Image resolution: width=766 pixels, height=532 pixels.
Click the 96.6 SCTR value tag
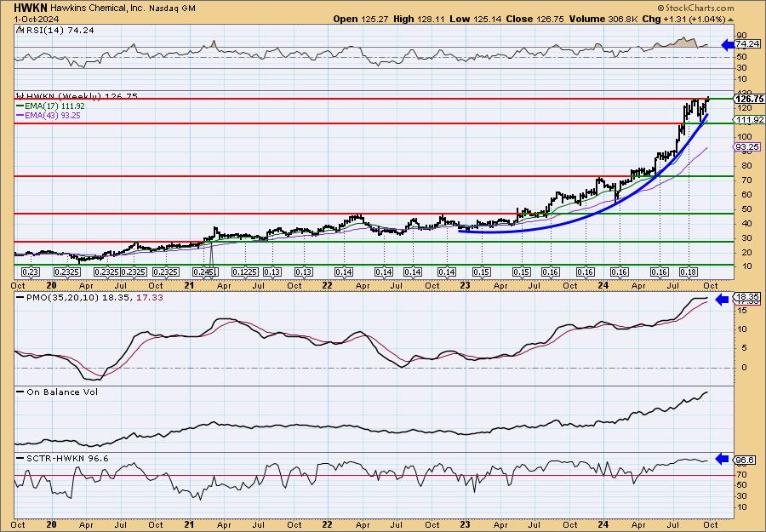point(745,460)
